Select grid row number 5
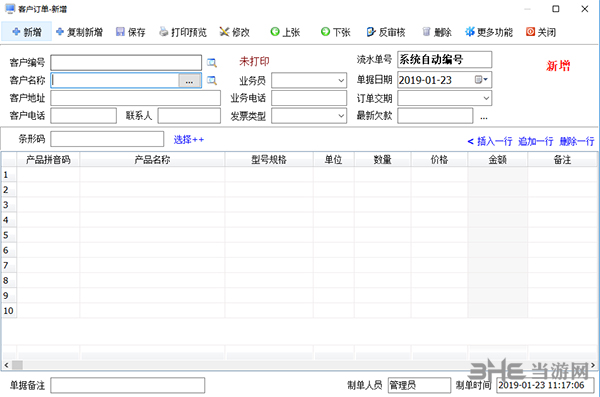Screen dimensions: 600x397 coord(9,235)
